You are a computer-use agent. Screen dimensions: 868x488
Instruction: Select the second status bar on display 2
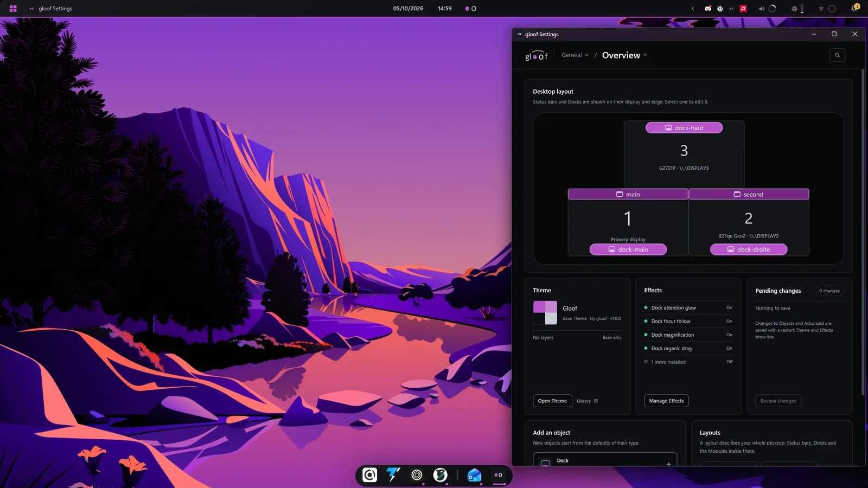(749, 194)
